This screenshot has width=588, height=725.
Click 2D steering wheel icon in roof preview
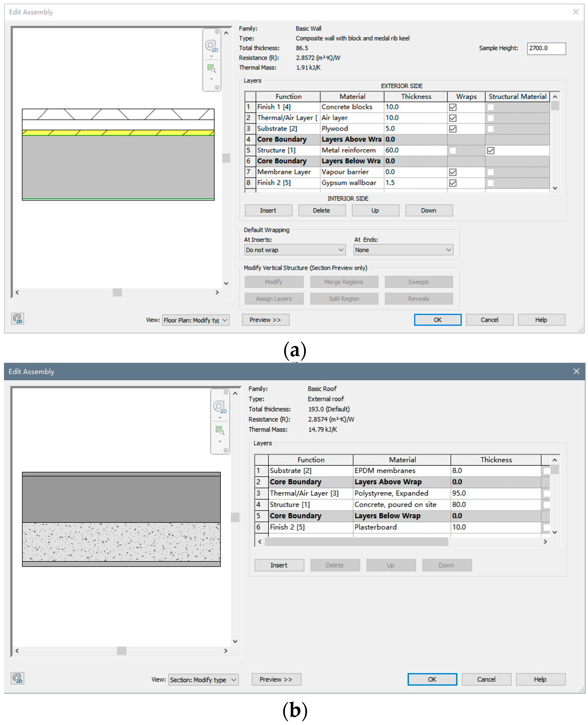(220, 407)
